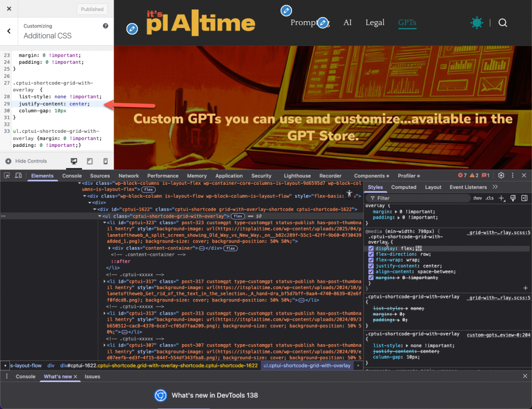Click the new style rule plus icon
The image size is (532, 409).
[x=501, y=198]
